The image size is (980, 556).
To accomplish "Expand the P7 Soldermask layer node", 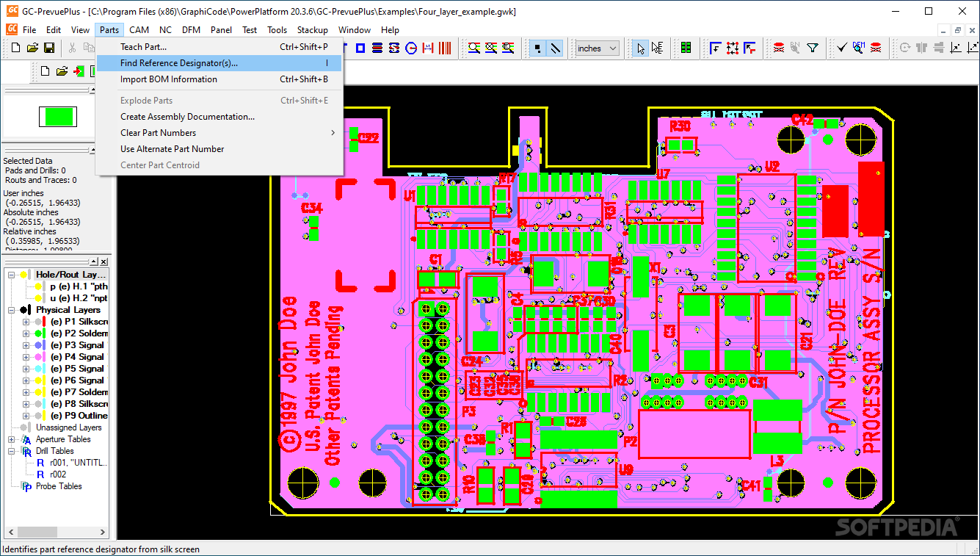I will coord(26,392).
